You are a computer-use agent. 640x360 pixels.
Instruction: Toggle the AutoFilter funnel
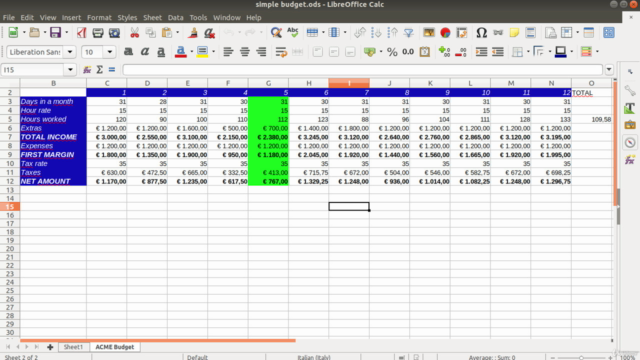(x=409, y=33)
